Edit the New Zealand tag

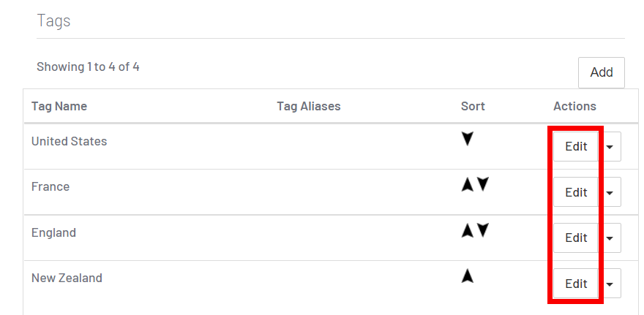coord(576,284)
